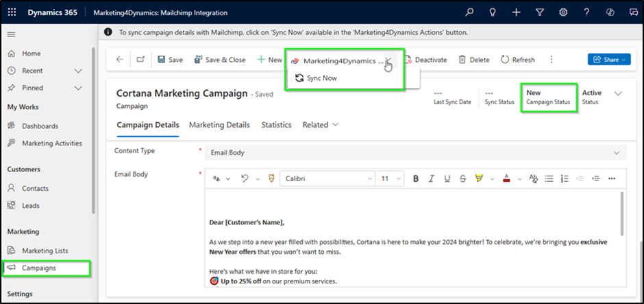Click the text highlight color marker
Image resolution: width=644 pixels, height=304 pixels.
pyautogui.click(x=479, y=178)
